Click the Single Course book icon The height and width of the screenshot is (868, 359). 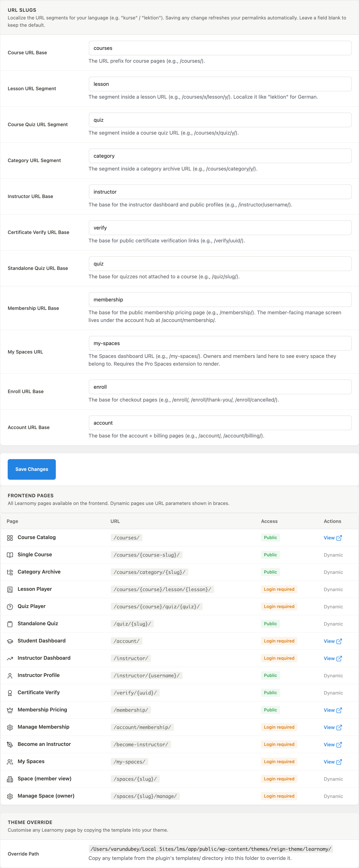10,555
